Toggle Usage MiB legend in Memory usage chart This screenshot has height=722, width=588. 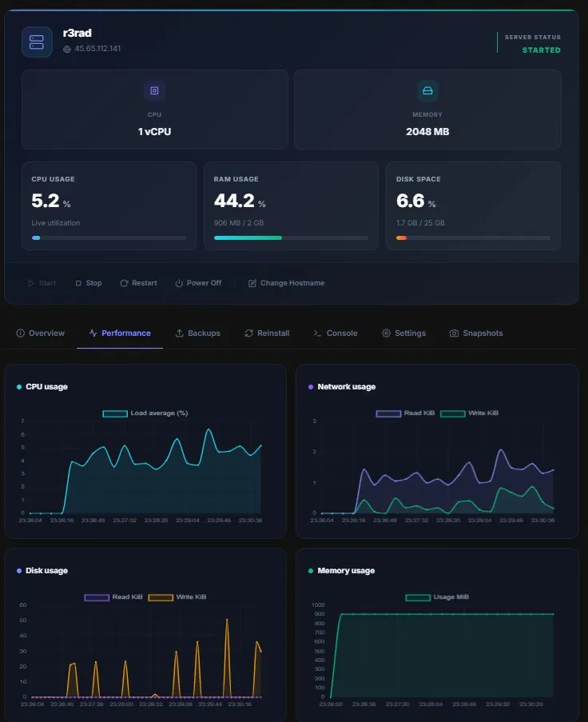[437, 596]
